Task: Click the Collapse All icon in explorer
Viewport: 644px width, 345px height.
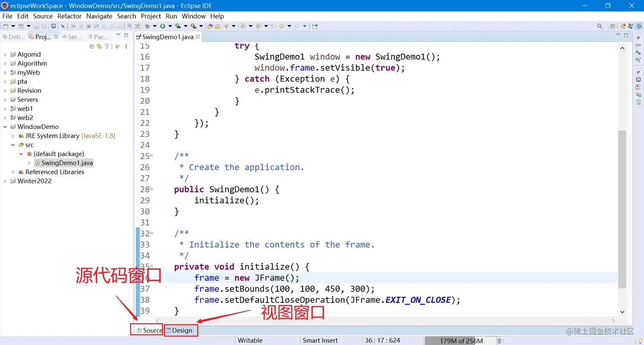Action: pyautogui.click(x=92, y=46)
